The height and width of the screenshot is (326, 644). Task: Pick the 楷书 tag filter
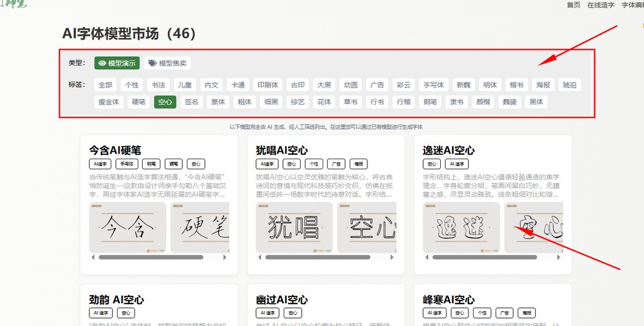pyautogui.click(x=517, y=85)
